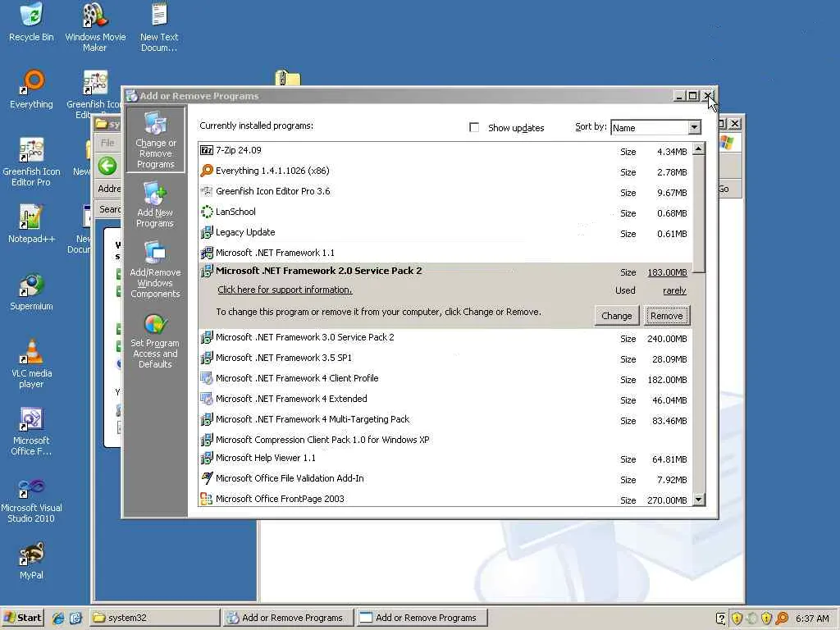
Task: Click the Everything search tray icon
Action: pyautogui.click(x=782, y=619)
